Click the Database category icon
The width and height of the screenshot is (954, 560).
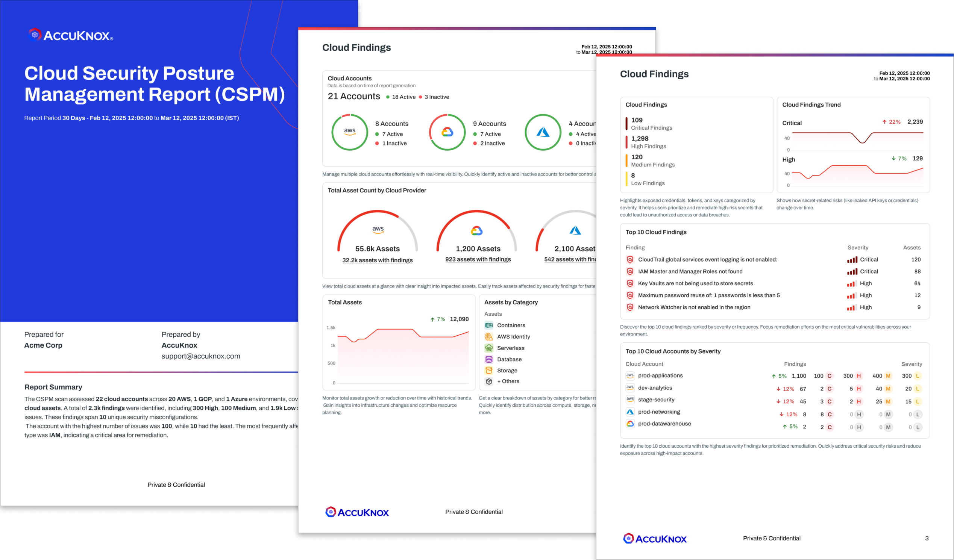coord(489,359)
